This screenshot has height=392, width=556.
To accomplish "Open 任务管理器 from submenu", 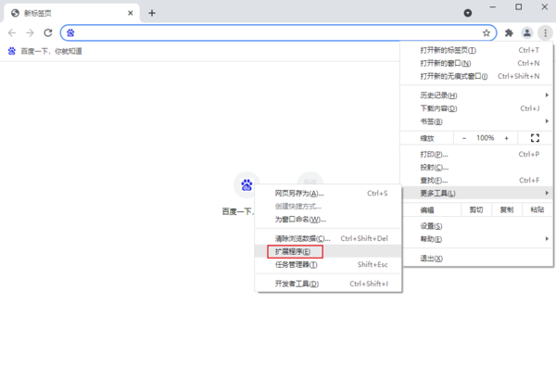I will [297, 264].
